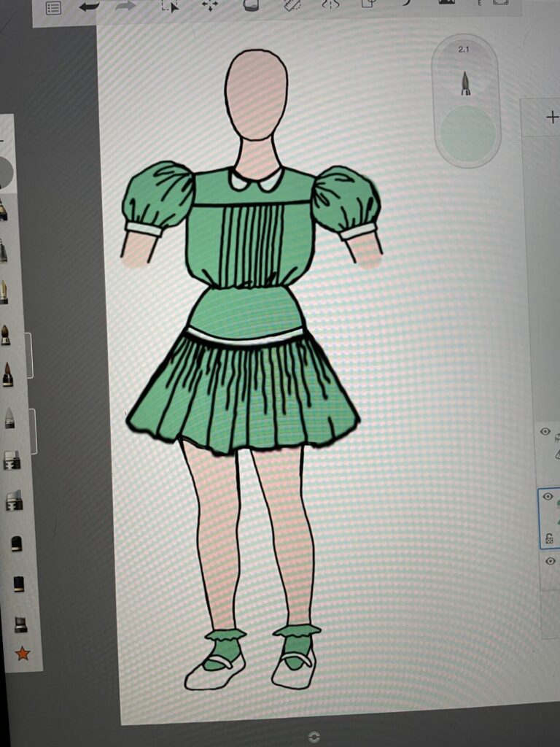Hide the selected blue-outlined layer's eye
Image resolution: width=560 pixels, height=747 pixels.
pyautogui.click(x=548, y=496)
